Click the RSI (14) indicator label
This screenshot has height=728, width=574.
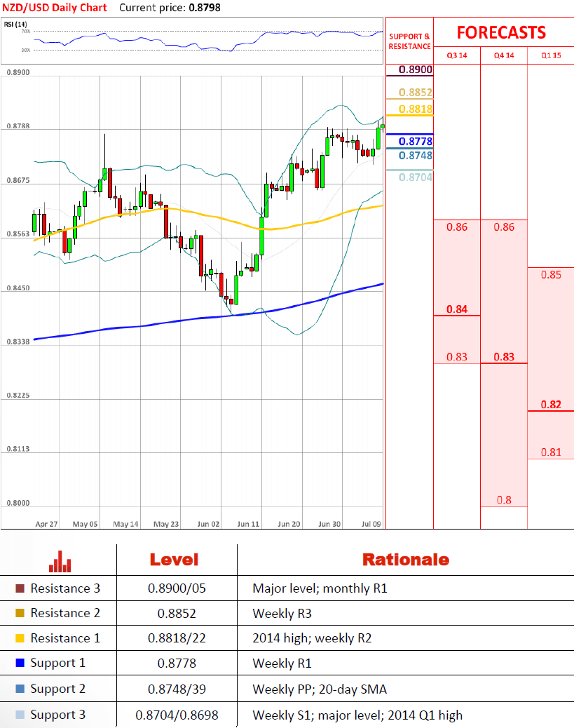(15, 24)
